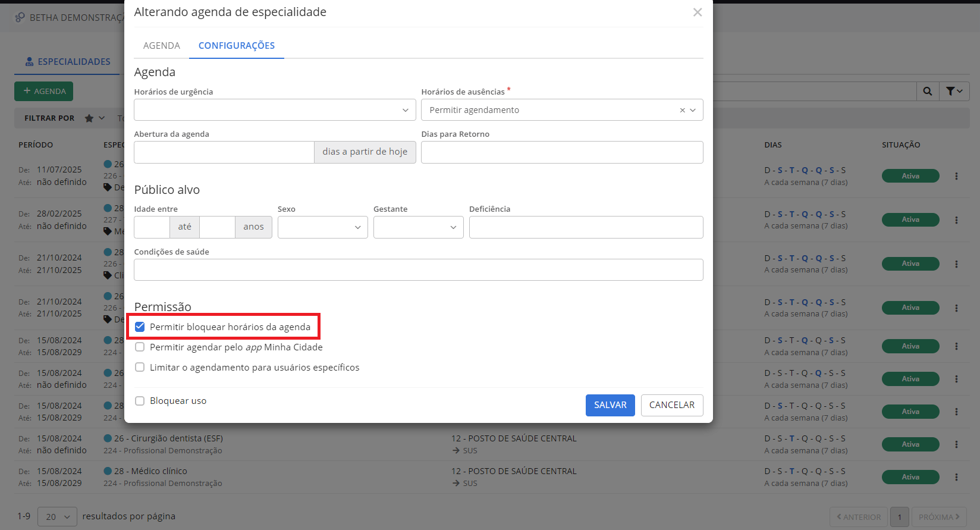Clear the Horários de ausências selection

click(x=682, y=110)
